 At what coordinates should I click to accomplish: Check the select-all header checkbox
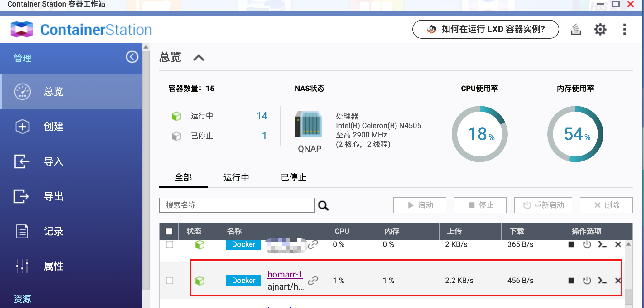coord(169,231)
